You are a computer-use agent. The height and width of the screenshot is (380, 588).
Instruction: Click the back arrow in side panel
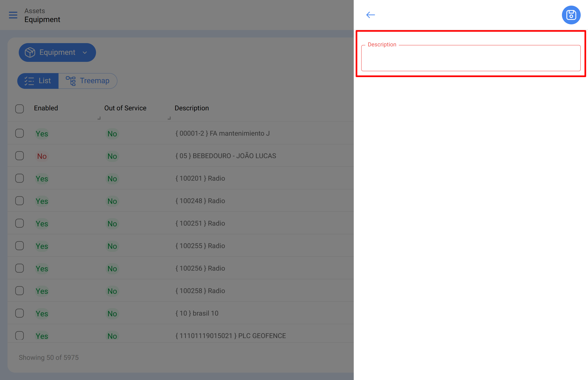(x=370, y=15)
